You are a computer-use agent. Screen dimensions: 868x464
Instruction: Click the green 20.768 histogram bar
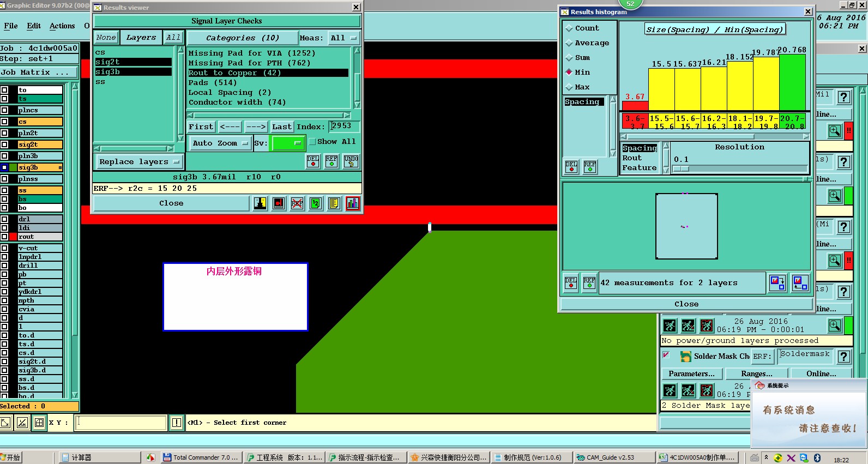point(792,82)
